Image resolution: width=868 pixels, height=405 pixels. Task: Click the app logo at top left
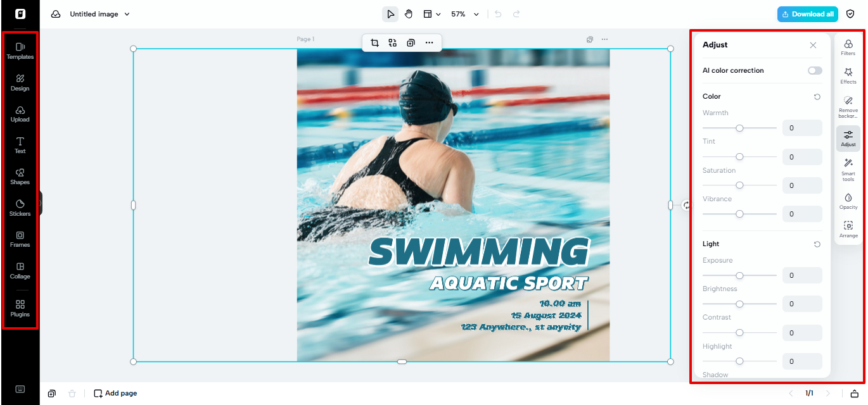click(x=20, y=14)
